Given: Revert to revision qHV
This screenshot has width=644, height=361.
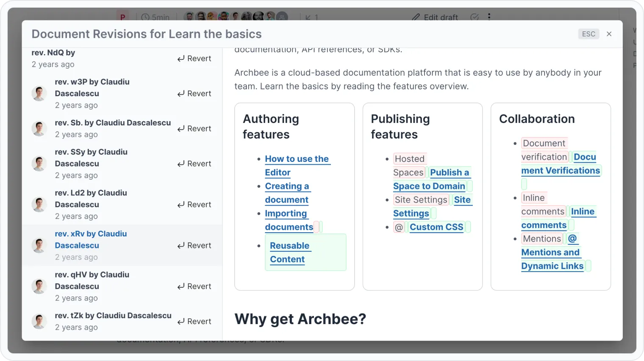Looking at the screenshot, I should point(194,286).
